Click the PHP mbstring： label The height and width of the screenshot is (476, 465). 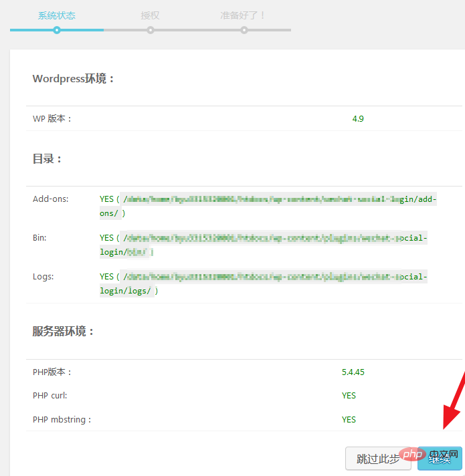point(62,420)
